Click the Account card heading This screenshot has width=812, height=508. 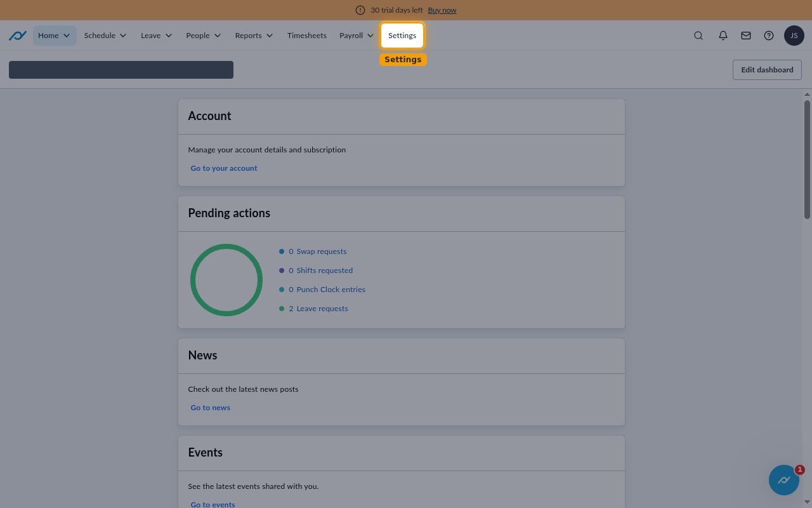[x=209, y=116]
